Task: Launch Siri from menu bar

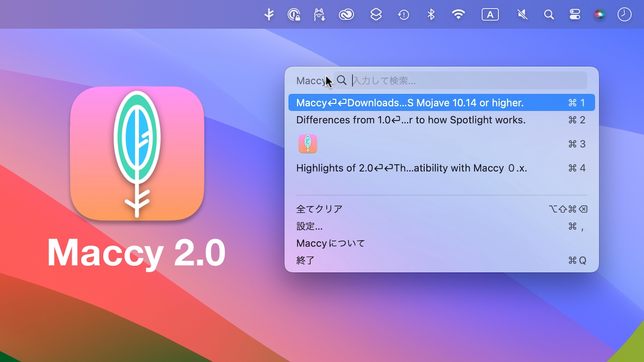Action: (599, 15)
